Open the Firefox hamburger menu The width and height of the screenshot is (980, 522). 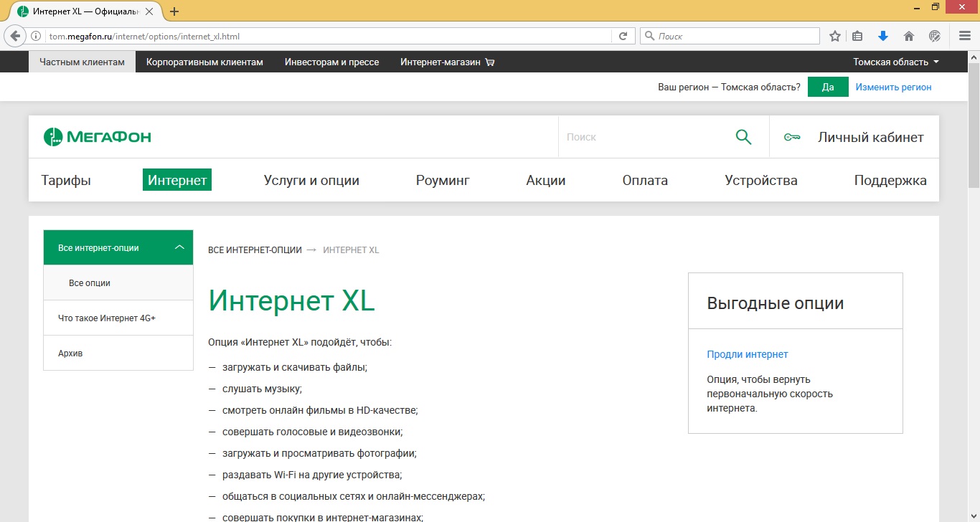click(x=964, y=36)
